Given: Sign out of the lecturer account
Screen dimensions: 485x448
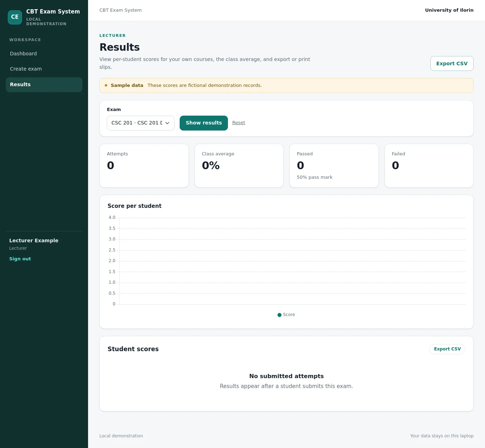Looking at the screenshot, I should tap(20, 259).
